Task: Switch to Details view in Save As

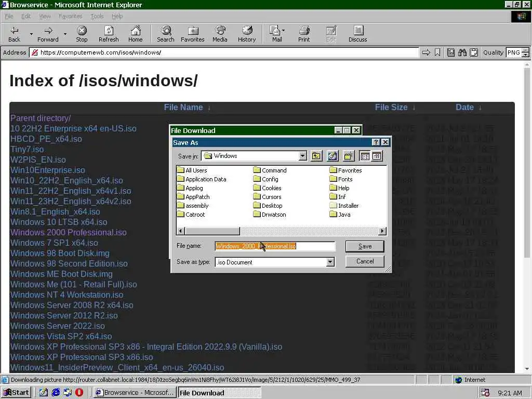Action: tap(377, 156)
